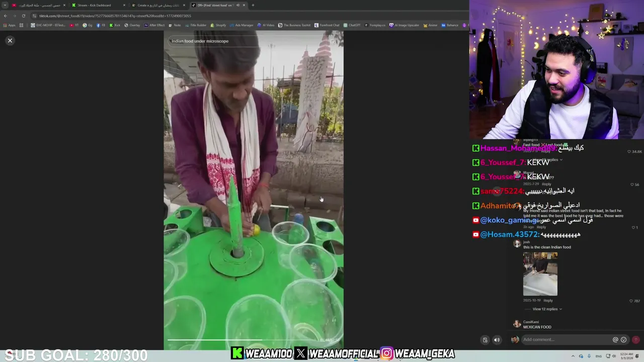Open the After Effect bookmark
The height and width of the screenshot is (362, 644).
pyautogui.click(x=154, y=25)
